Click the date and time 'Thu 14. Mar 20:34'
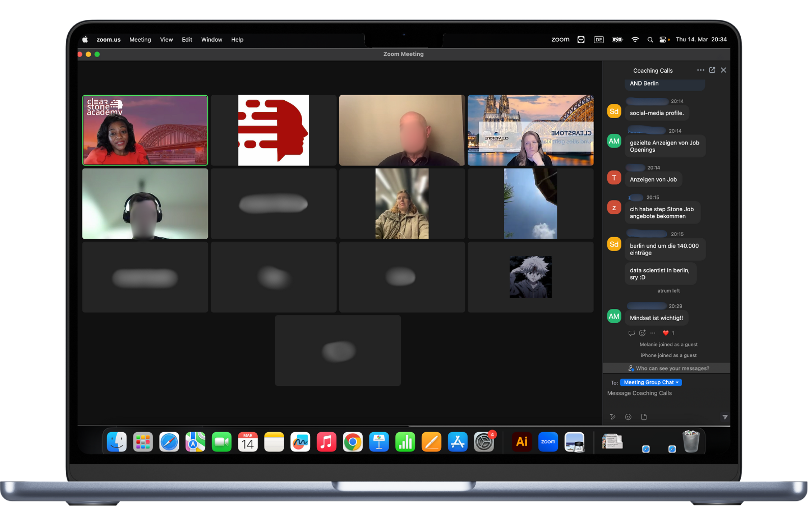This screenshot has height=509, width=812. pos(701,40)
